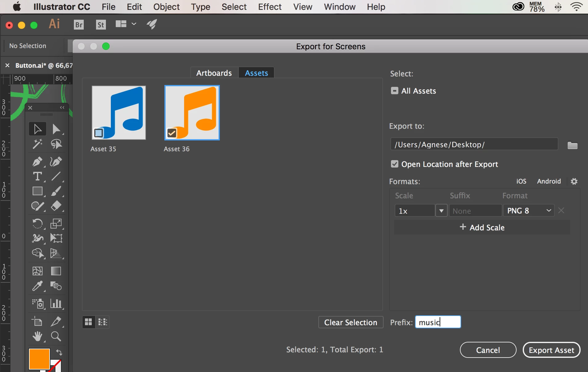Select the Hand tool

(38, 336)
